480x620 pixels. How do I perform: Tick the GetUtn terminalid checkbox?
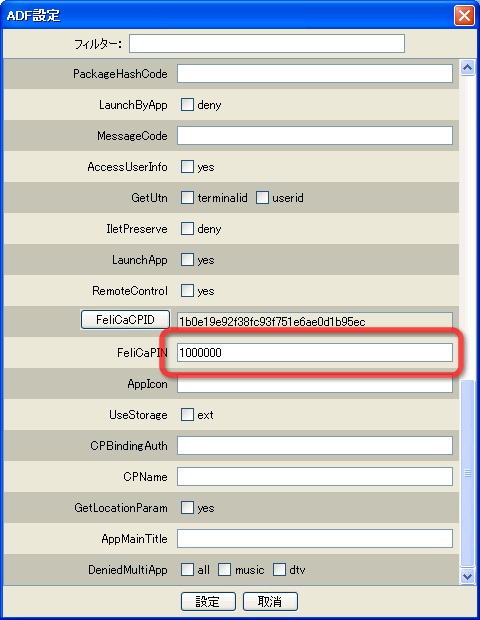(187, 197)
